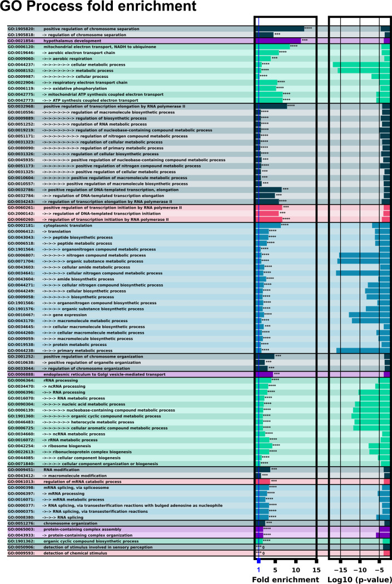Click the 'GO Process fold enrichment' title
Screen dimensions: 392x584
(x=98, y=6)
